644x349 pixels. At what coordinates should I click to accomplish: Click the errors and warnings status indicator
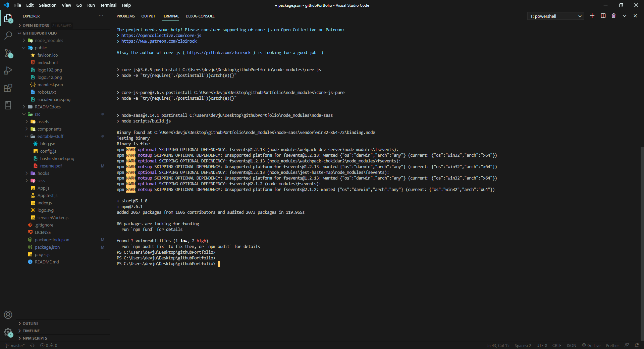[x=49, y=345]
